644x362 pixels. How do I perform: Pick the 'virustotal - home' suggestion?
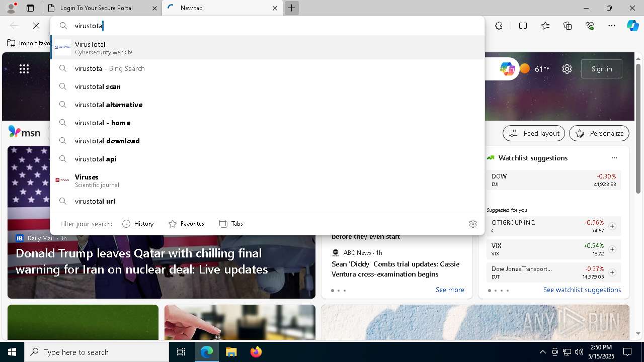pyautogui.click(x=267, y=123)
